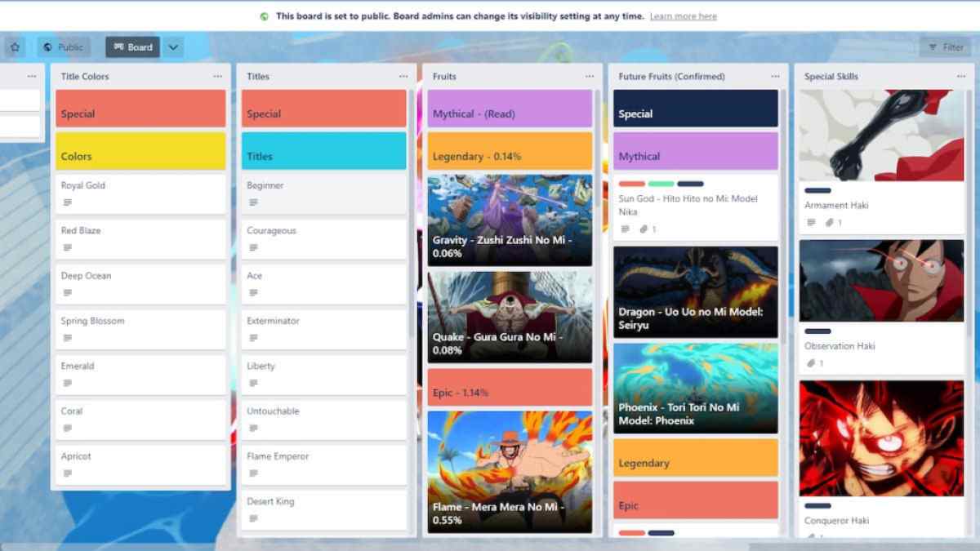Open the Filter button
Screen dimensions: 980x551
946,47
